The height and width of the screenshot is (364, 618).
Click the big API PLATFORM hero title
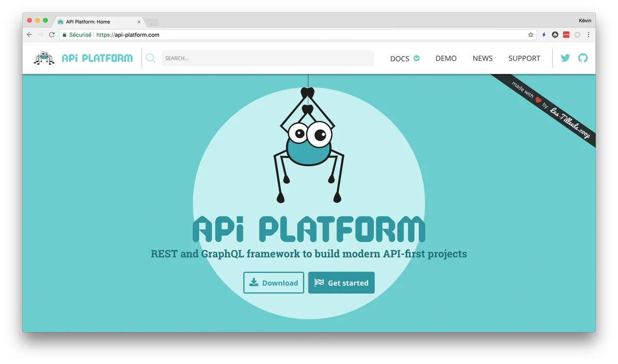309,229
